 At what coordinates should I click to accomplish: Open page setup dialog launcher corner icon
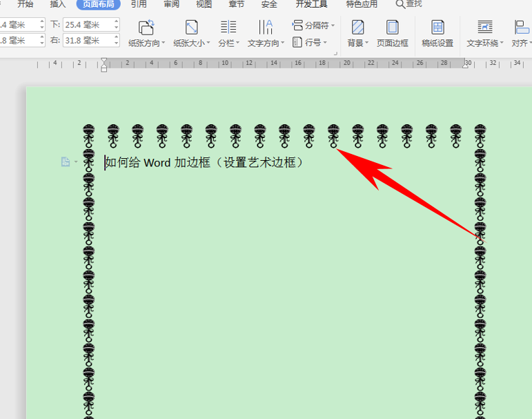coord(335,54)
